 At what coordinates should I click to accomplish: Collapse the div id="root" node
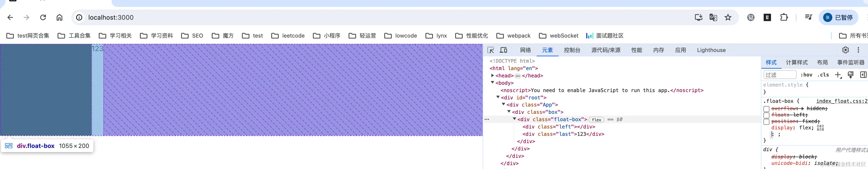point(498,97)
